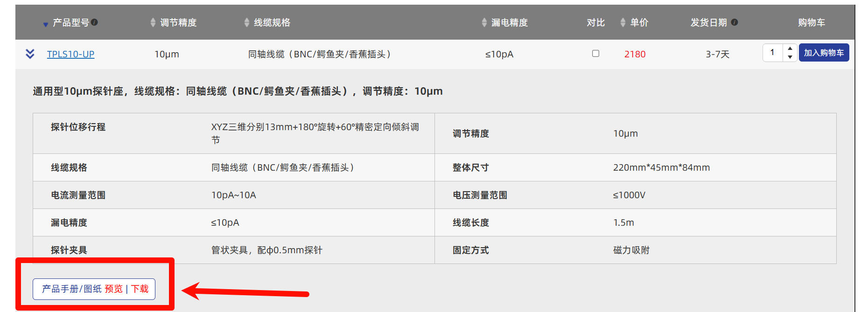
Task: Click the 单价 column header label
Action: click(639, 22)
